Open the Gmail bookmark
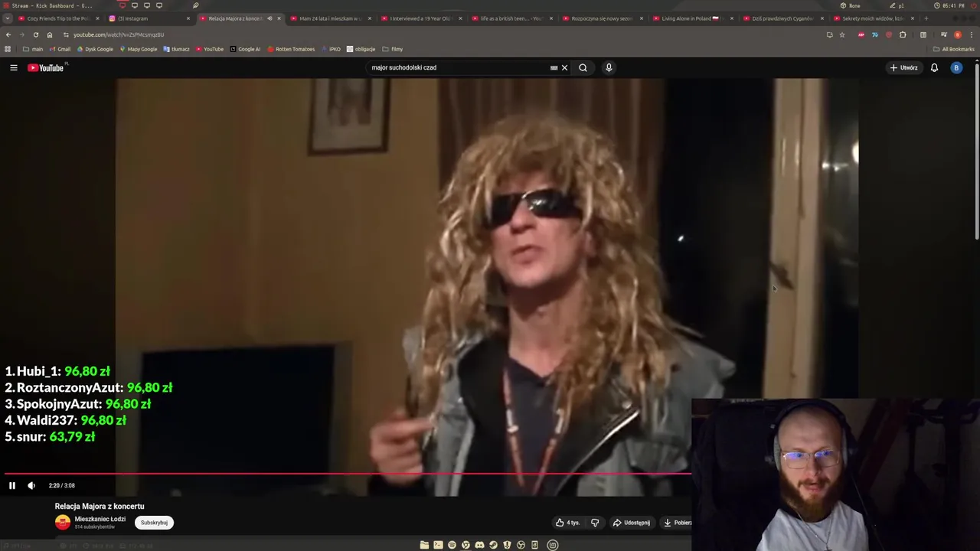This screenshot has width=980, height=551. pyautogui.click(x=60, y=49)
